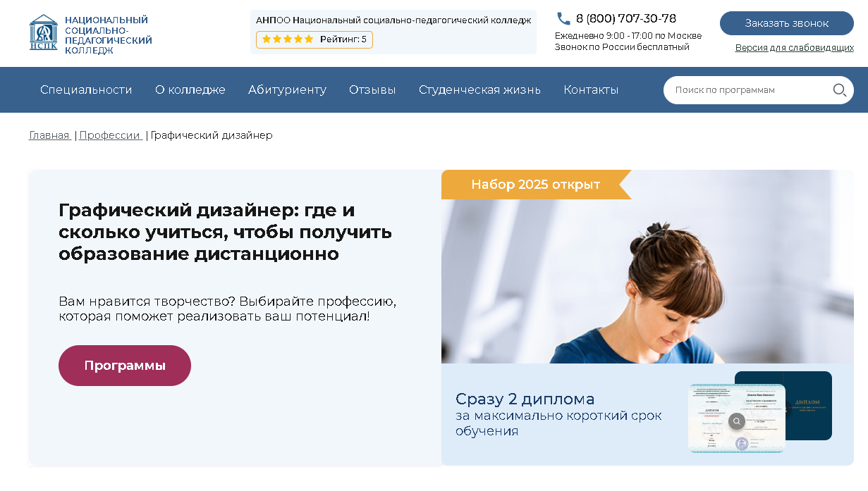
Task: Click the five-star rating stars
Action: (288, 39)
